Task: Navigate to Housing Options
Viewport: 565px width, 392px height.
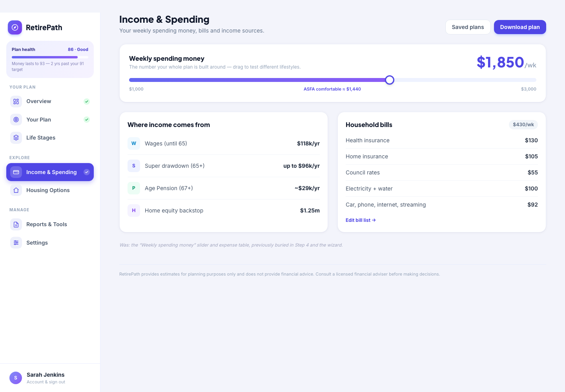Action: click(50, 190)
